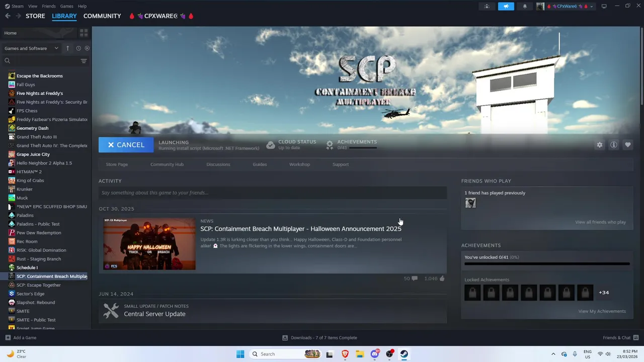
Task: Open the Games menu
Action: tap(66, 6)
